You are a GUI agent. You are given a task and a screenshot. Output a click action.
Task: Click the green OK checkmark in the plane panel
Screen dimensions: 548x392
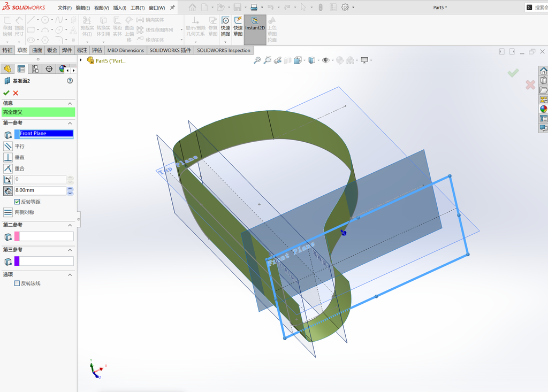click(6, 93)
